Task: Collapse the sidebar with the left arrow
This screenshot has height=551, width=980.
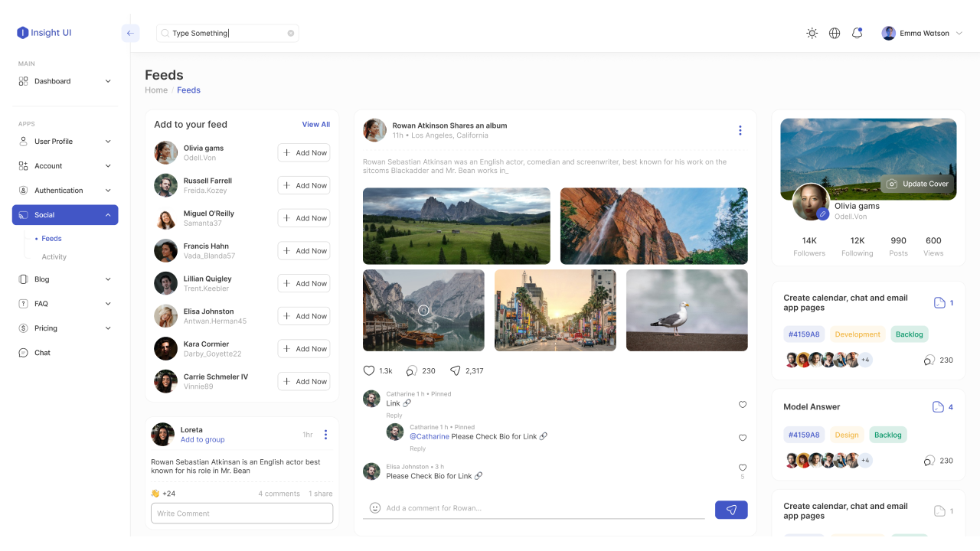Action: pyautogui.click(x=130, y=33)
